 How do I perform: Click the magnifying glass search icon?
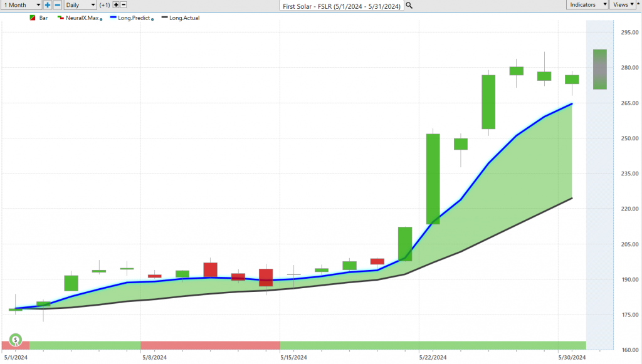pos(409,6)
